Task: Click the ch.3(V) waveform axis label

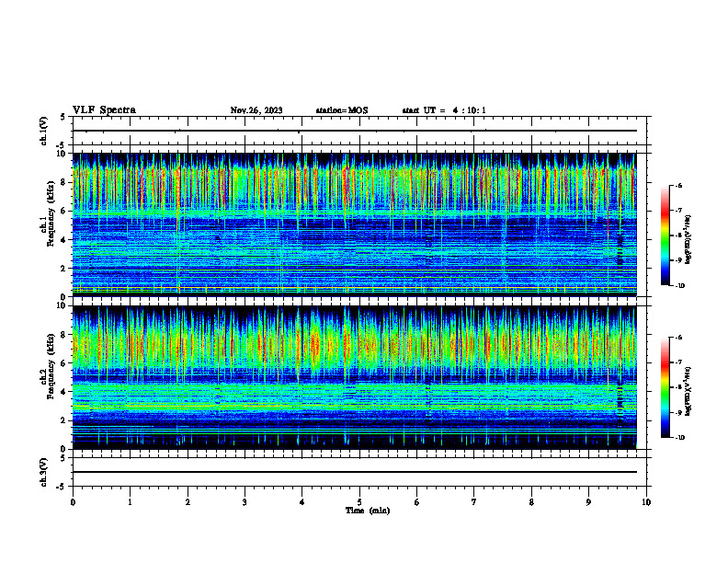Action: [x=44, y=472]
